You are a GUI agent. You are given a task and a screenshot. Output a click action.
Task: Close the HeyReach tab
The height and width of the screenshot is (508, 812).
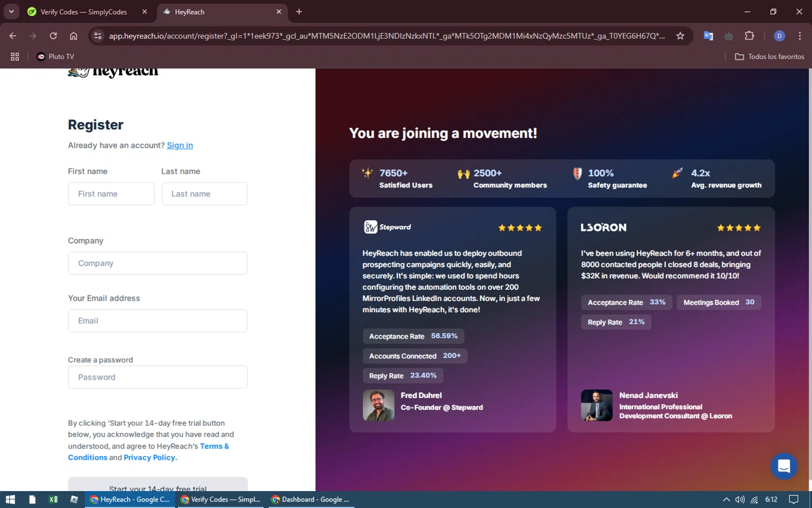click(x=279, y=11)
